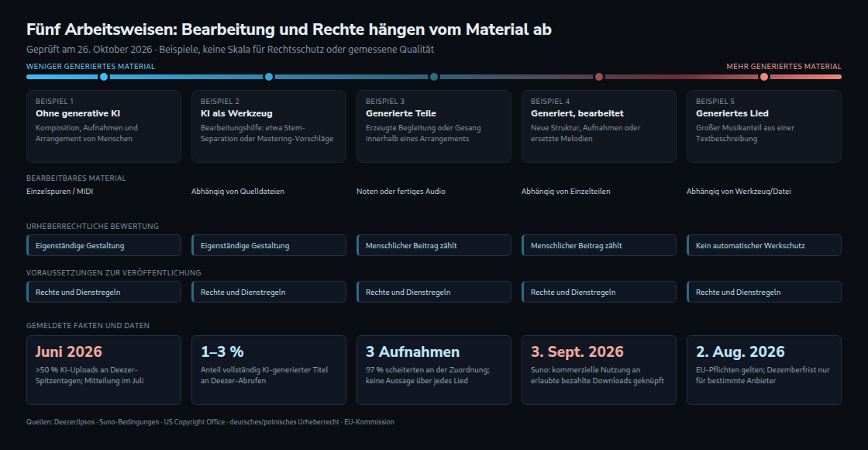868x450 pixels.
Task: Click 'Suno: kommerzielle Nutzung' description text
Action: coord(598,376)
